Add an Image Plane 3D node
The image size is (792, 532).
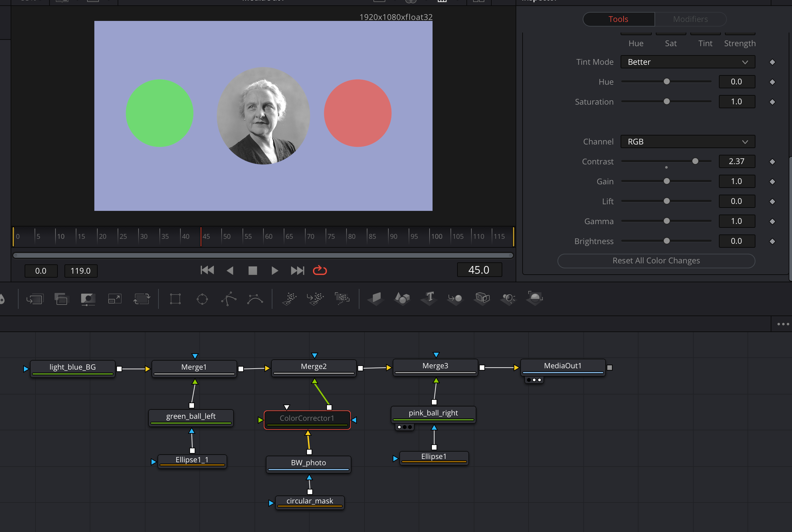click(x=376, y=299)
